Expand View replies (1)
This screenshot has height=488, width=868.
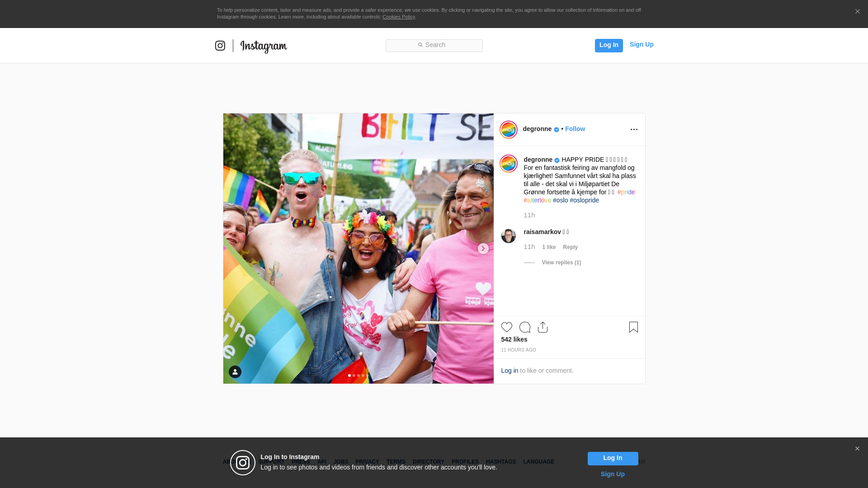(x=561, y=263)
